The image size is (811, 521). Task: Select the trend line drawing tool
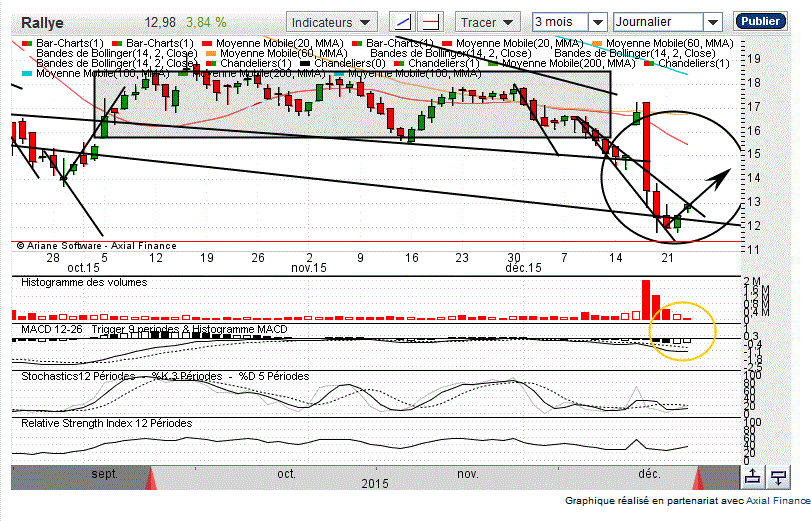(402, 22)
